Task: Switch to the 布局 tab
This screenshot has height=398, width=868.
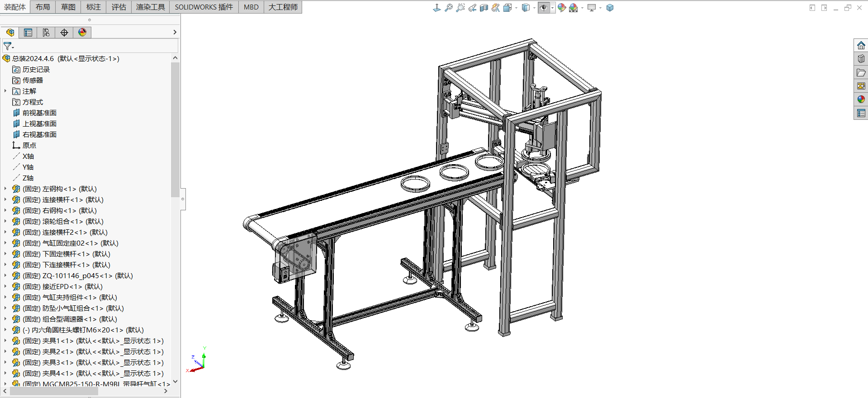Action: pyautogui.click(x=43, y=7)
